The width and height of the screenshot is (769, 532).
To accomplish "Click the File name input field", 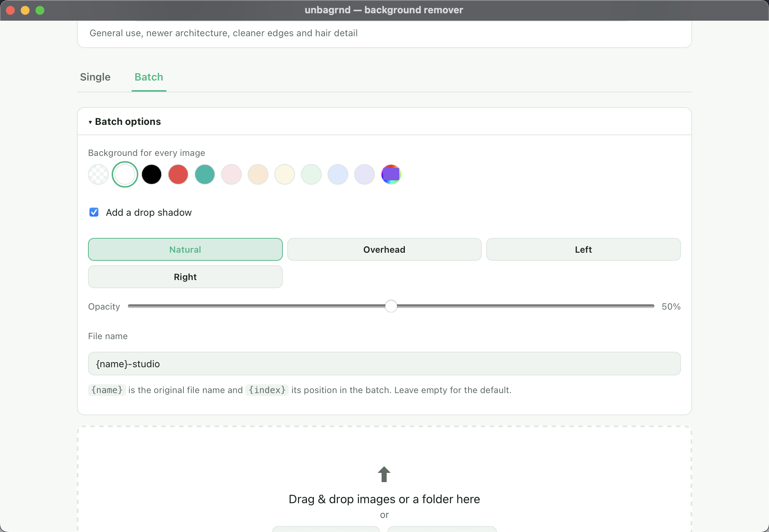I will click(x=384, y=364).
